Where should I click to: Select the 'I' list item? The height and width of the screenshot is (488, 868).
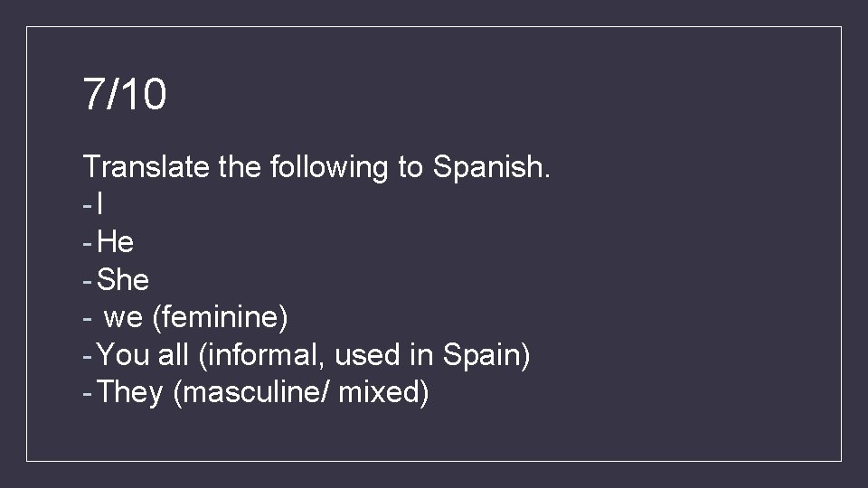click(99, 205)
